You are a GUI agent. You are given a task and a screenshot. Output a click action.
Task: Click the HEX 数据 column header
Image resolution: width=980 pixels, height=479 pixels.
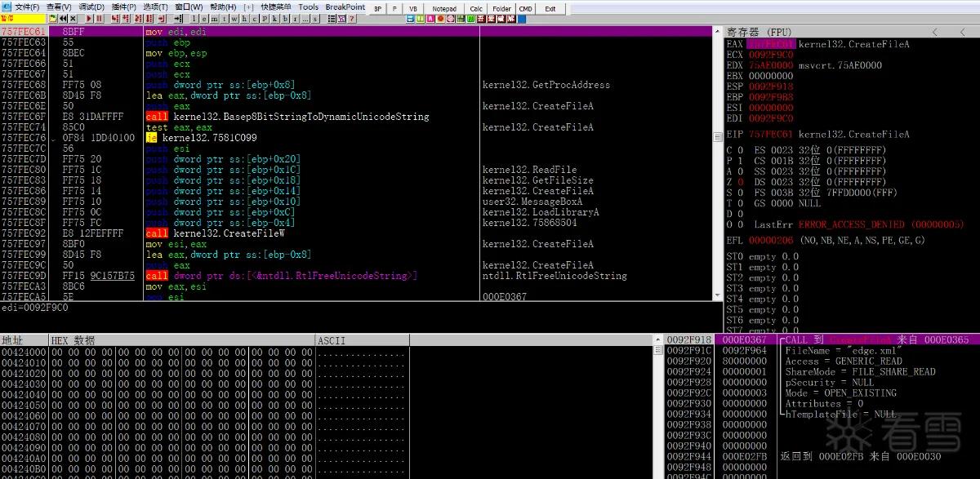tap(182, 340)
